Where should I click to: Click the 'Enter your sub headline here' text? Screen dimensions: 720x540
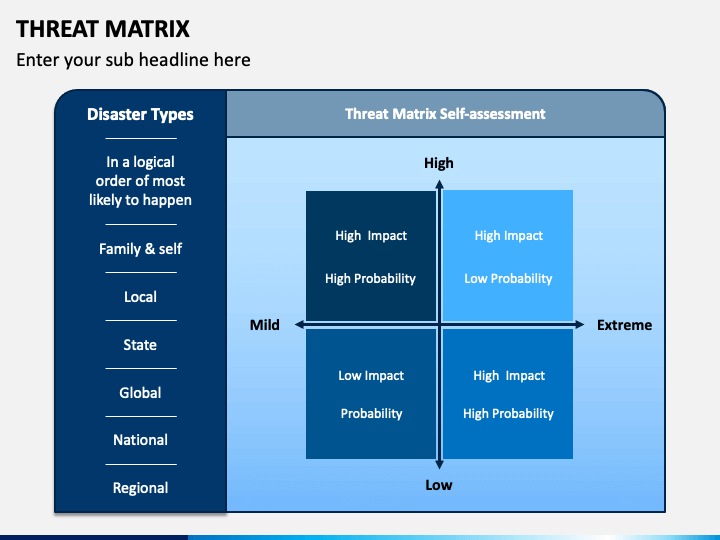(133, 60)
